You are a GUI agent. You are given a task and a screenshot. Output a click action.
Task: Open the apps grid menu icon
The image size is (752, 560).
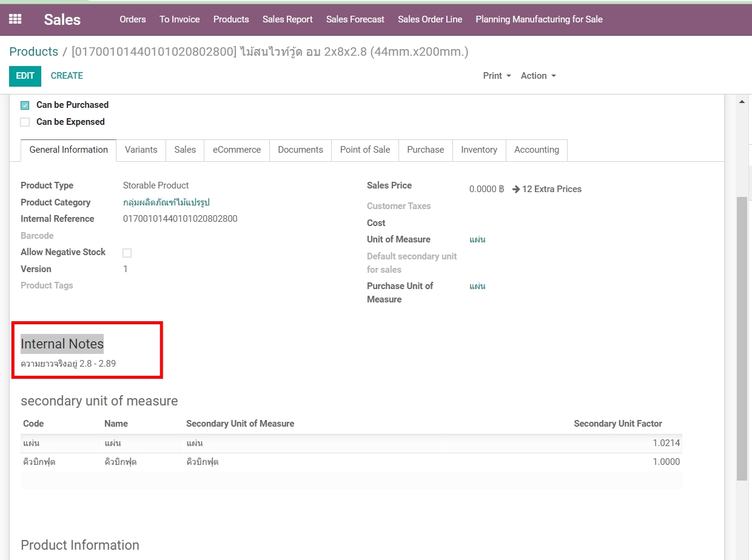pyautogui.click(x=15, y=19)
